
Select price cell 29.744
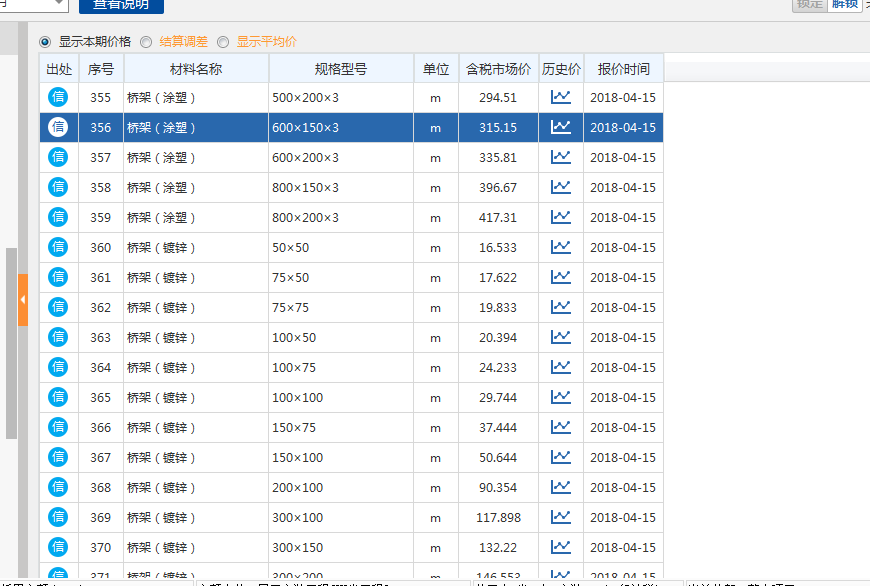(498, 397)
